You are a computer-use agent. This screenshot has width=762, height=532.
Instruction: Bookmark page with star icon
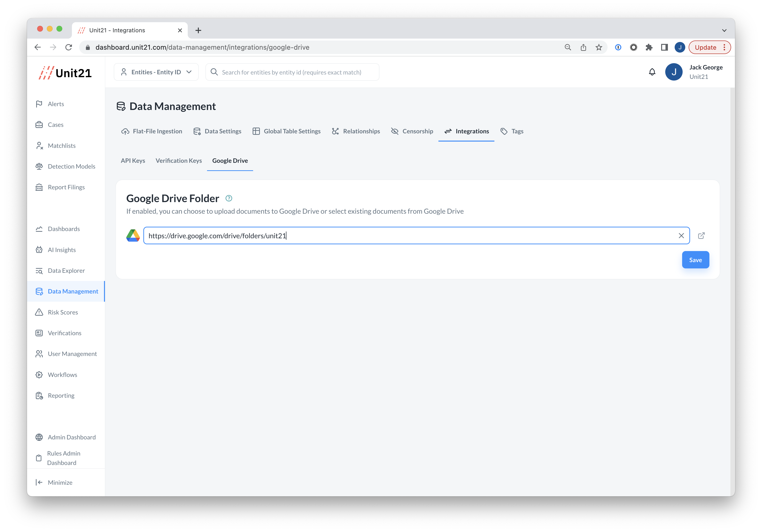point(598,48)
